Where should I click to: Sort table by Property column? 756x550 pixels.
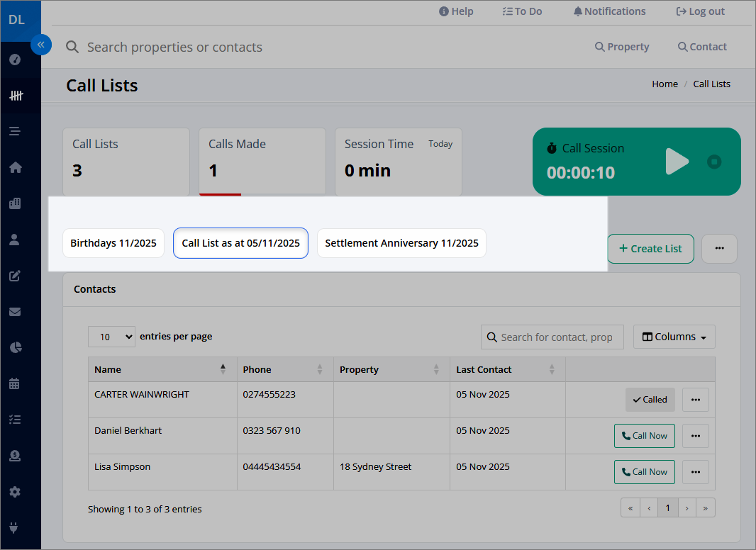click(391, 370)
